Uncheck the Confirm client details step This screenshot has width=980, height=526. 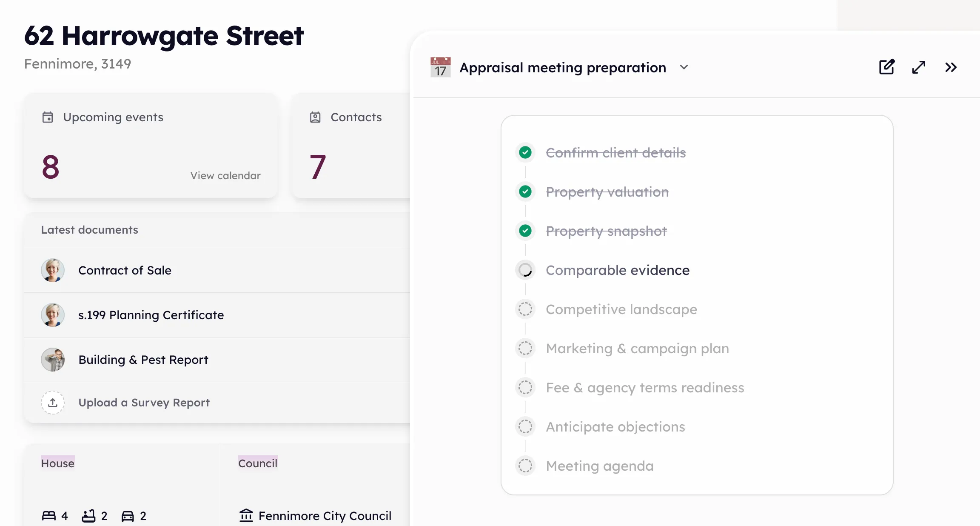525,152
